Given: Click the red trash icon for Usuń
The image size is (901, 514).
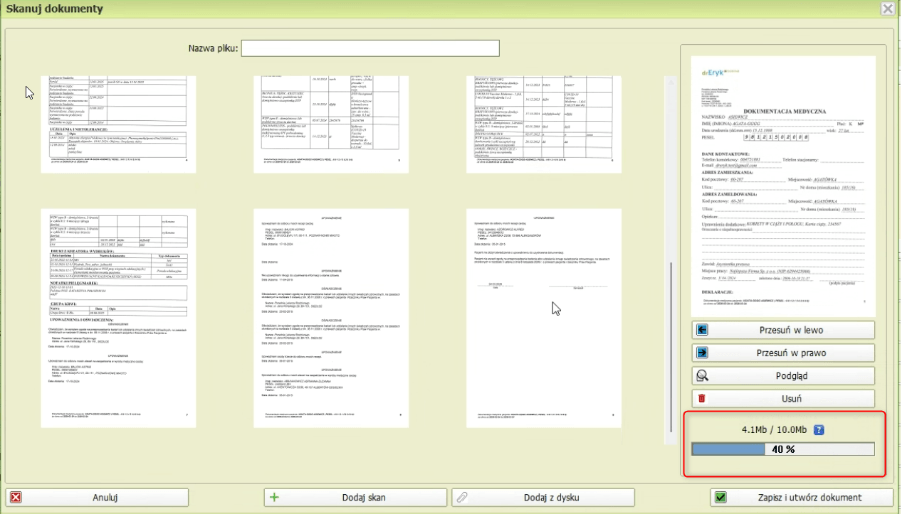Looking at the screenshot, I should pyautogui.click(x=703, y=399).
